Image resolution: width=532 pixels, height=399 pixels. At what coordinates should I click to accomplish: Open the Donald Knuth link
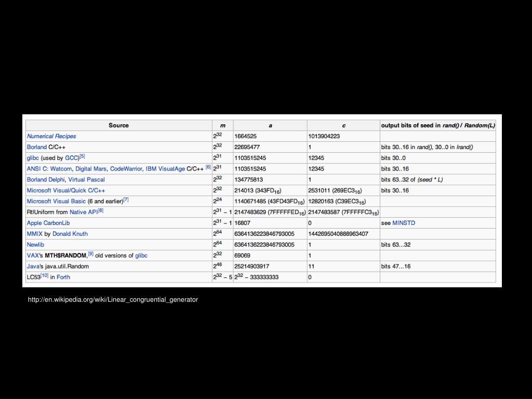point(70,234)
